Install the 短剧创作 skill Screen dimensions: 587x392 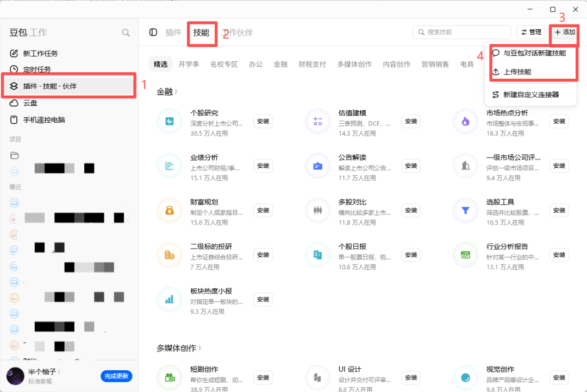(263, 377)
